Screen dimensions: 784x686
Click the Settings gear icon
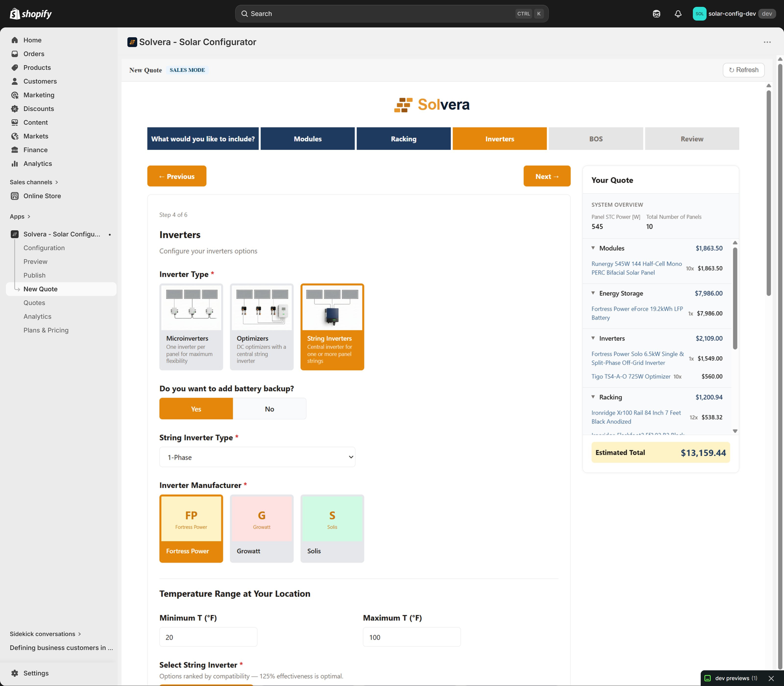[15, 673]
